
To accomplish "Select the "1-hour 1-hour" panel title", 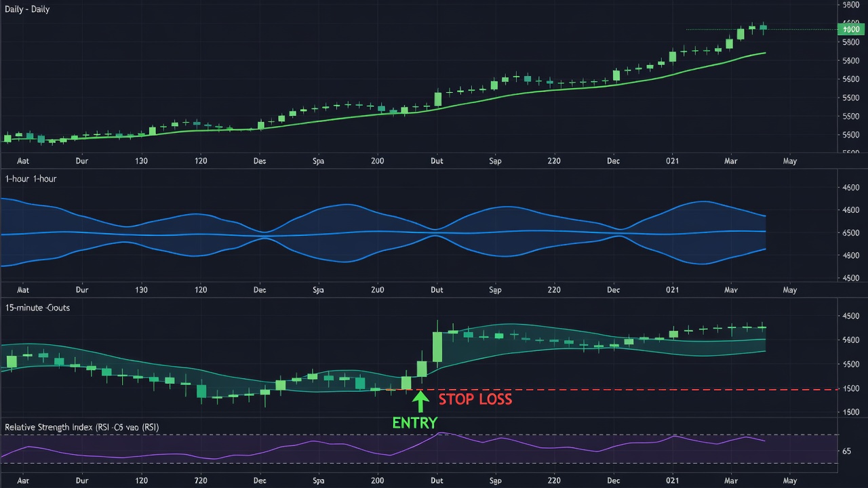I will point(31,179).
